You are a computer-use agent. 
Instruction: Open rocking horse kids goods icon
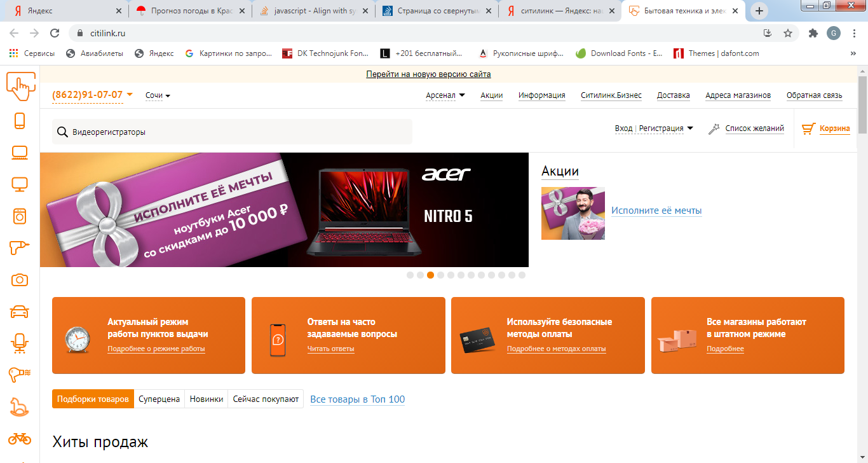[x=20, y=407]
